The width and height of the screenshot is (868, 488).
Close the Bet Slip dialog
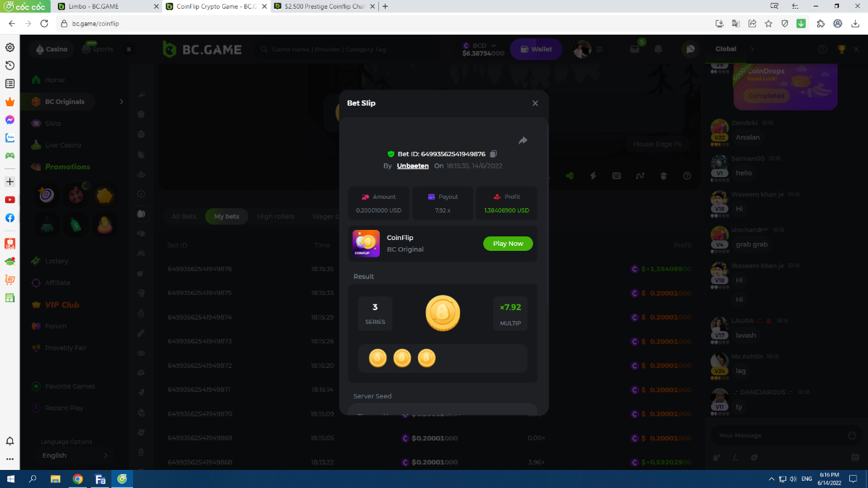point(535,103)
